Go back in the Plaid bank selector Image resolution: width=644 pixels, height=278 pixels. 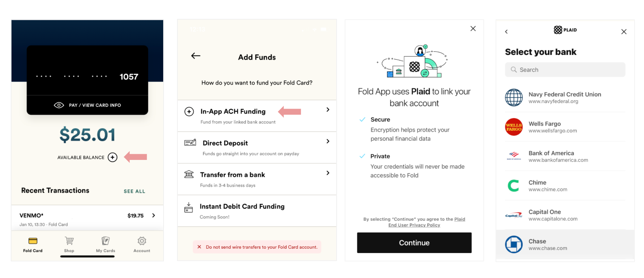pyautogui.click(x=506, y=32)
